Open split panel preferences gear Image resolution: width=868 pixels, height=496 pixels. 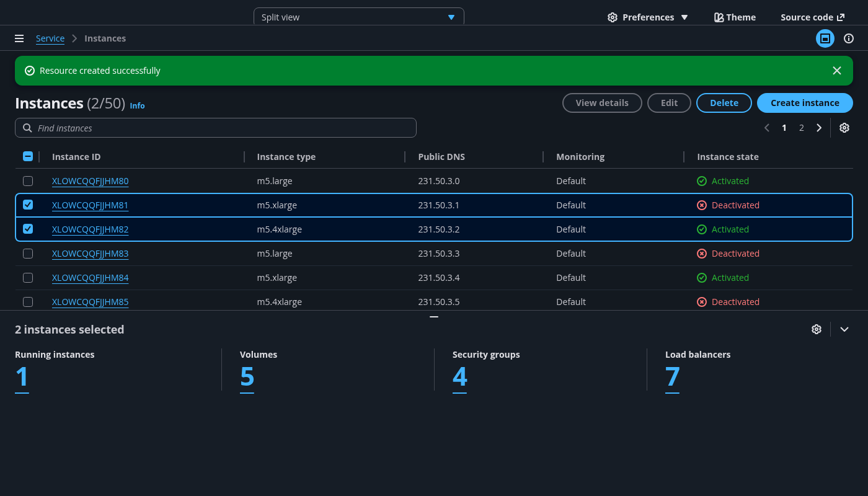[816, 329]
